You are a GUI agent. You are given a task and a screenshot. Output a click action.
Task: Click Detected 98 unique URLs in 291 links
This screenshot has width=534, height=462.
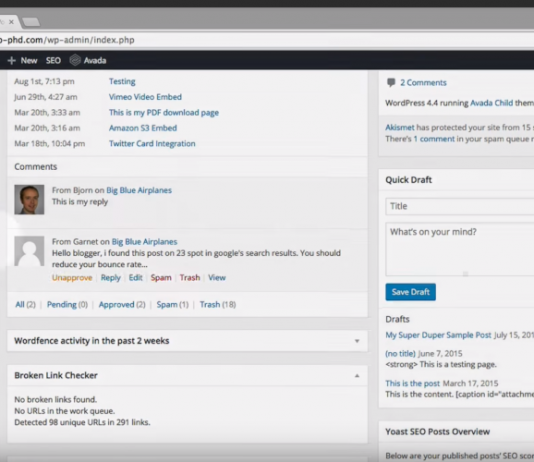click(82, 422)
